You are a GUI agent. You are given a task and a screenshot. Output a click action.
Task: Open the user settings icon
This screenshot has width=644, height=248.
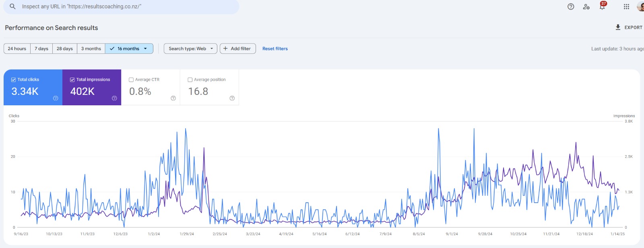[x=586, y=6]
